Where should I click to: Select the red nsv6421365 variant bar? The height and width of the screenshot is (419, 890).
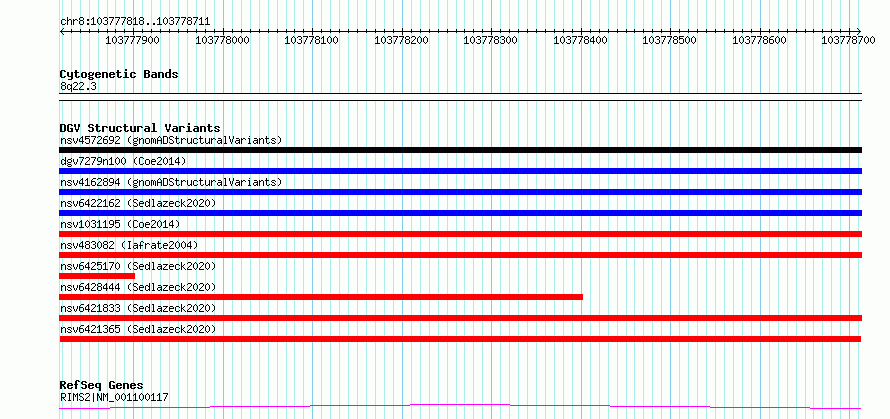point(460,339)
